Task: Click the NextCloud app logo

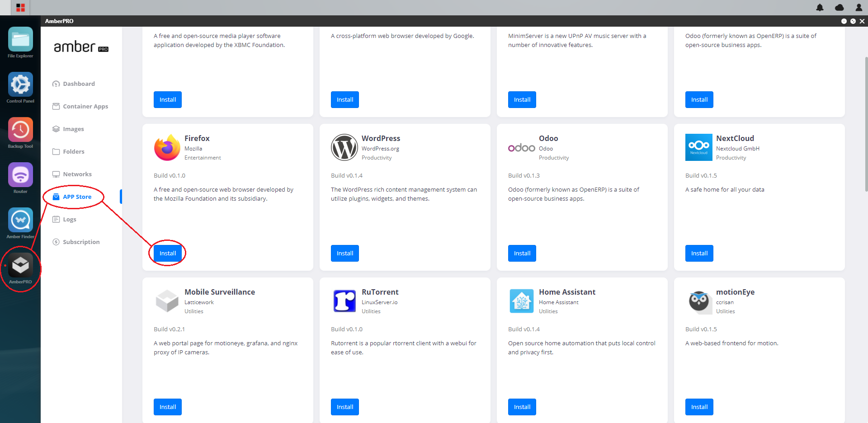Action: pos(699,147)
